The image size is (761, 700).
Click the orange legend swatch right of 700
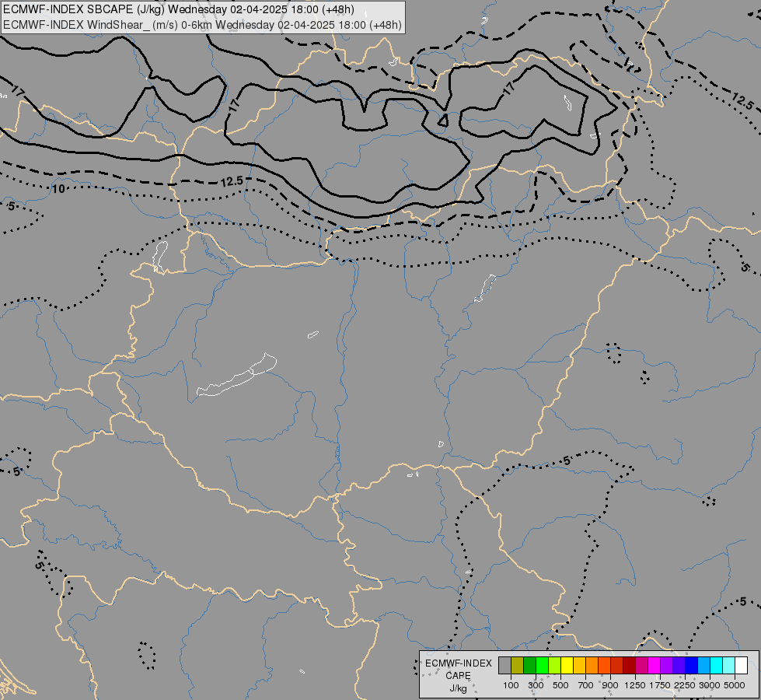(x=592, y=665)
